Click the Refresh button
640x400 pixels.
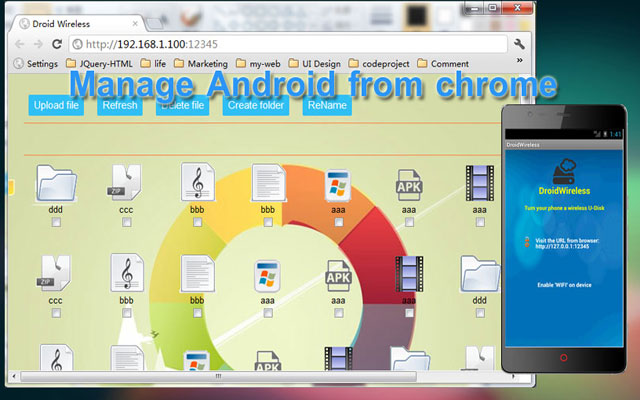pos(120,105)
